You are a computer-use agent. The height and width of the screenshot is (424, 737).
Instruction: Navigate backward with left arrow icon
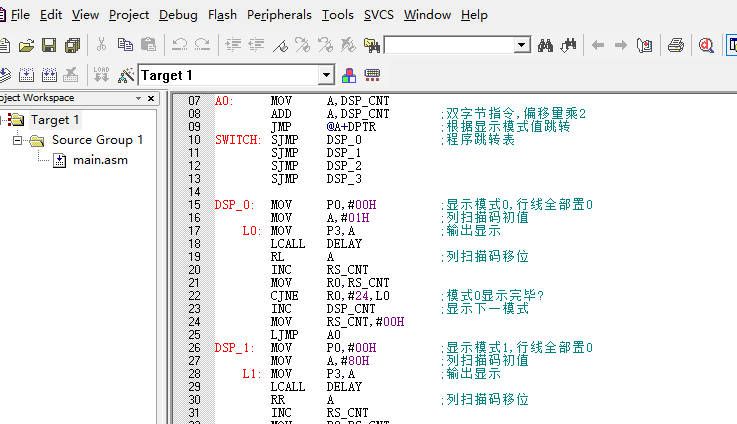[598, 45]
